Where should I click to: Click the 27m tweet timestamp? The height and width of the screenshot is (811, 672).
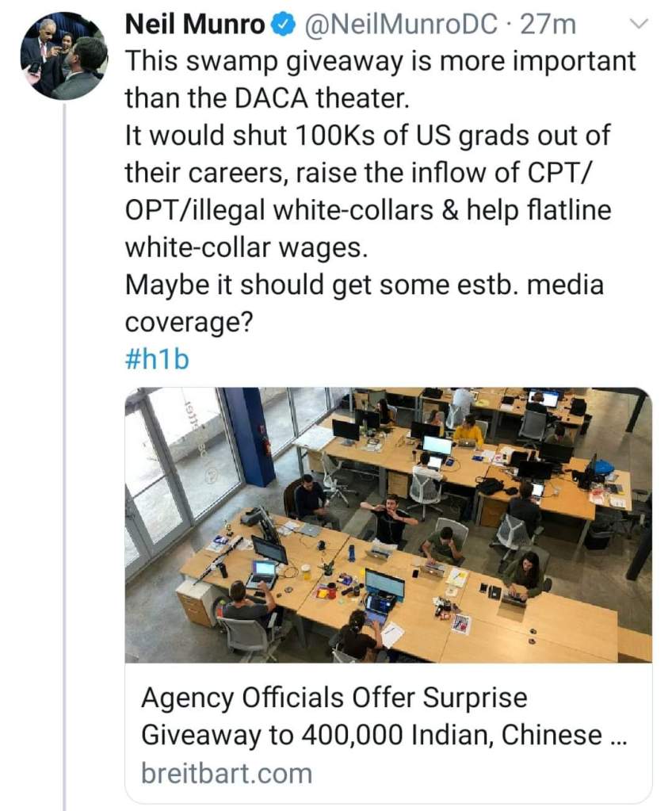click(x=549, y=25)
